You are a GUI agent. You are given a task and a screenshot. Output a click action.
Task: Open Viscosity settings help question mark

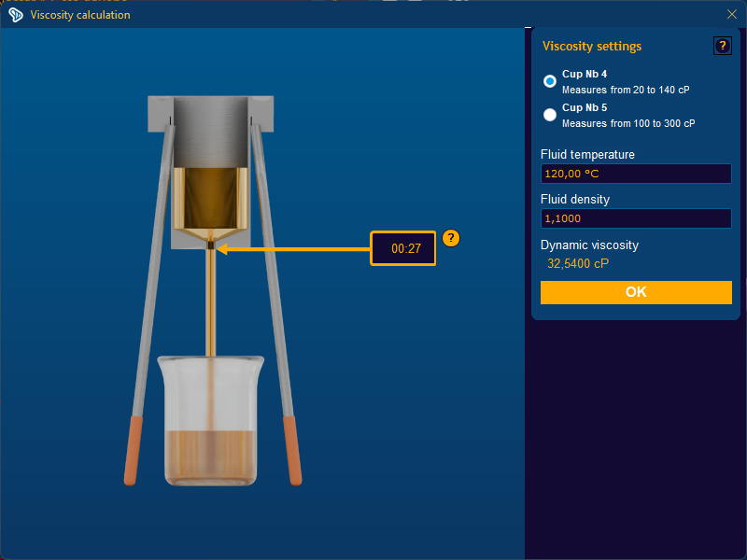722,46
